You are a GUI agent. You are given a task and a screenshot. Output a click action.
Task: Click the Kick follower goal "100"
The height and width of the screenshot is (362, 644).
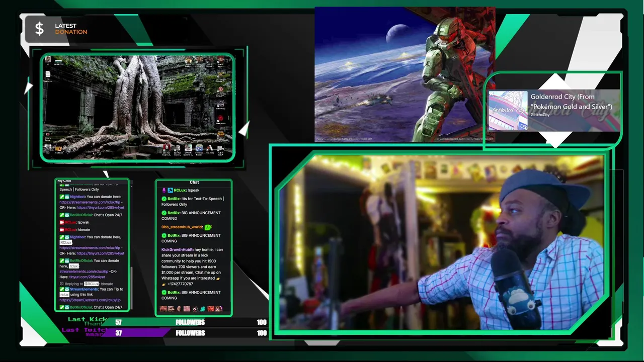(x=262, y=322)
